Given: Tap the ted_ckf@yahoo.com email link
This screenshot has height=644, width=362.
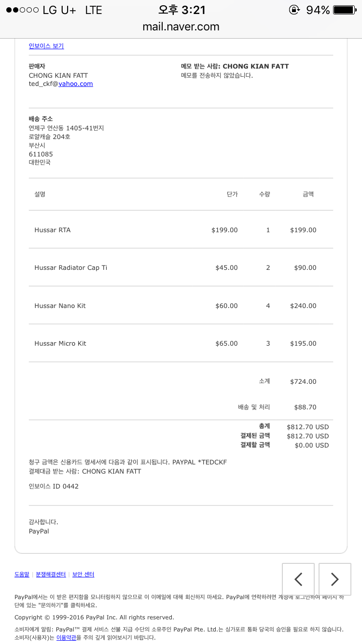Looking at the screenshot, I should (x=61, y=84).
